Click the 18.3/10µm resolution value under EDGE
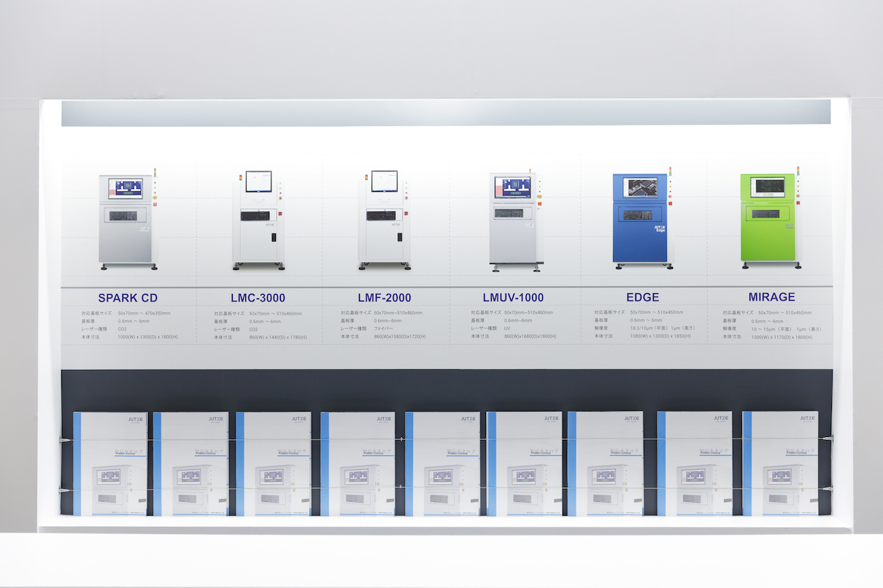The height and width of the screenshot is (588, 883). point(661,328)
